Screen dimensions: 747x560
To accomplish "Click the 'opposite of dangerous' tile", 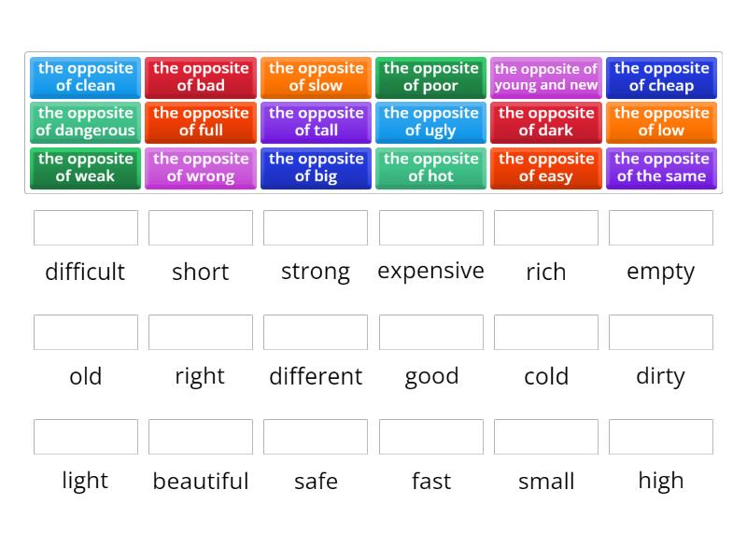I will point(85,122).
